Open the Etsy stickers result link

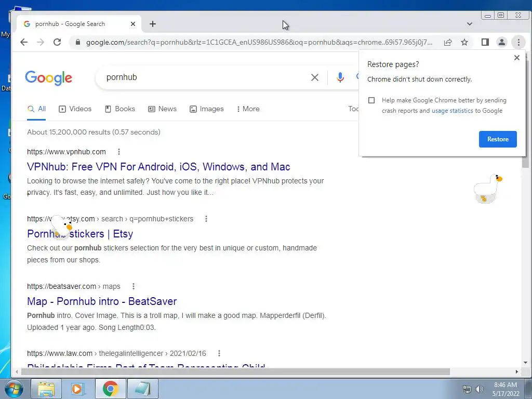[x=80, y=234]
